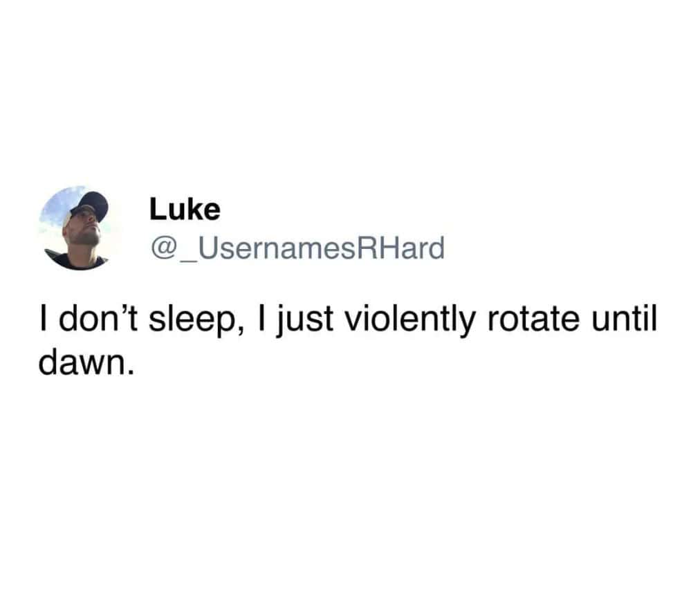Click the display name Luke

(185, 209)
